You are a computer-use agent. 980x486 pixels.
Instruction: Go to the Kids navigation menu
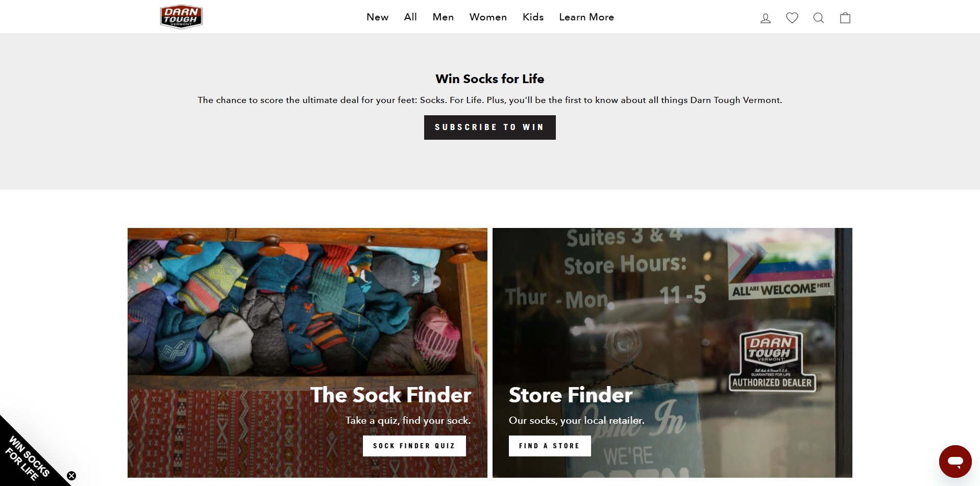pos(533,17)
